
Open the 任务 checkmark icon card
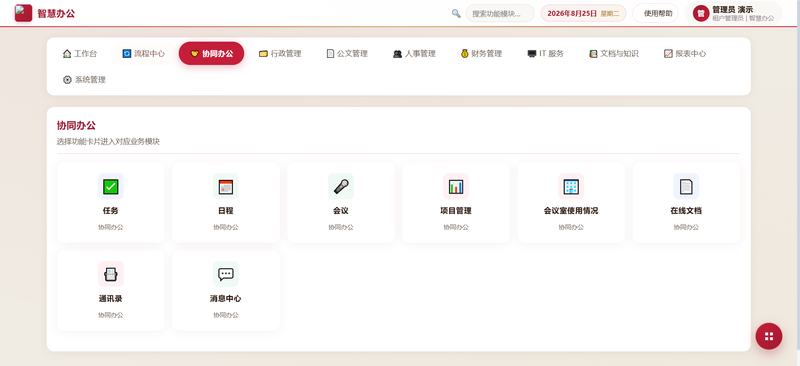click(x=111, y=186)
